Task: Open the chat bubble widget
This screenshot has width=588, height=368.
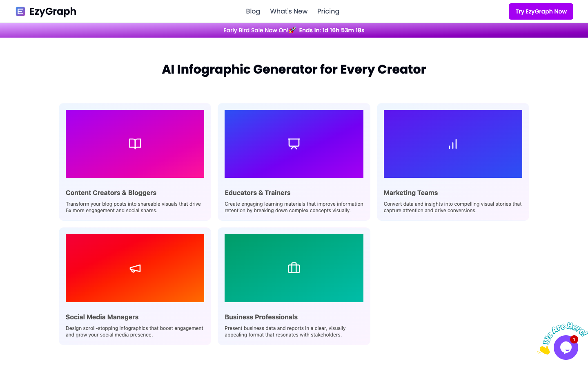Action: tap(566, 348)
